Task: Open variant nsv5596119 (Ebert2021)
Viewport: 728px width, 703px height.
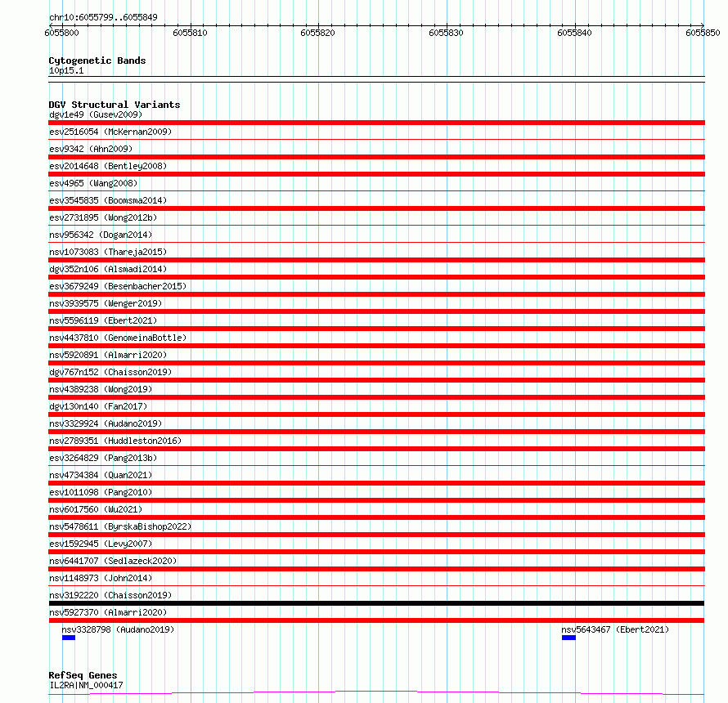Action: [103, 320]
